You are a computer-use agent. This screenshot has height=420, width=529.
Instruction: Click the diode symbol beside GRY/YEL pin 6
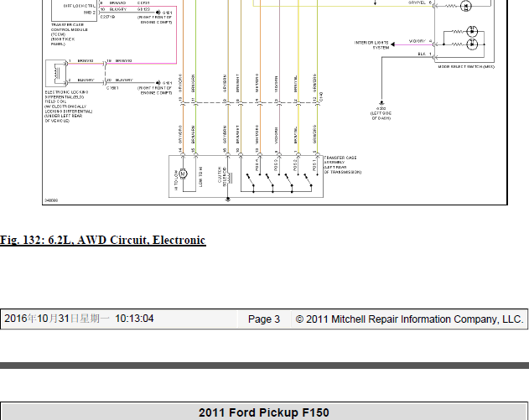point(466,6)
